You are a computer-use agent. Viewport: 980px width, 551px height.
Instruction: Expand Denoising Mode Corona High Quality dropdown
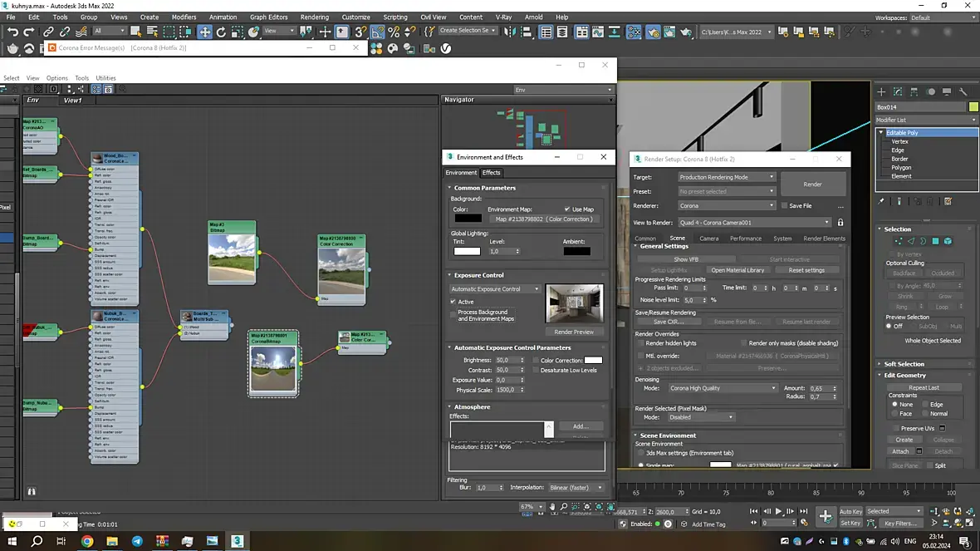pyautogui.click(x=723, y=388)
